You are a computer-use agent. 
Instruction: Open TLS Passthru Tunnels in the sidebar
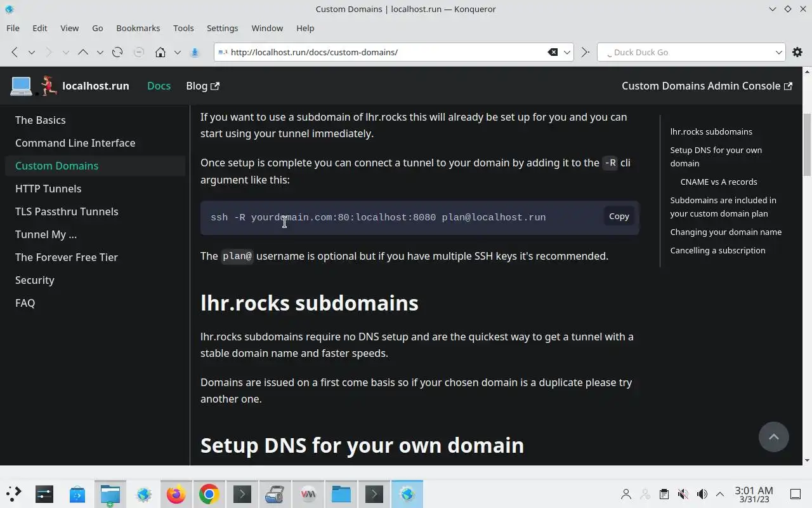95,211
